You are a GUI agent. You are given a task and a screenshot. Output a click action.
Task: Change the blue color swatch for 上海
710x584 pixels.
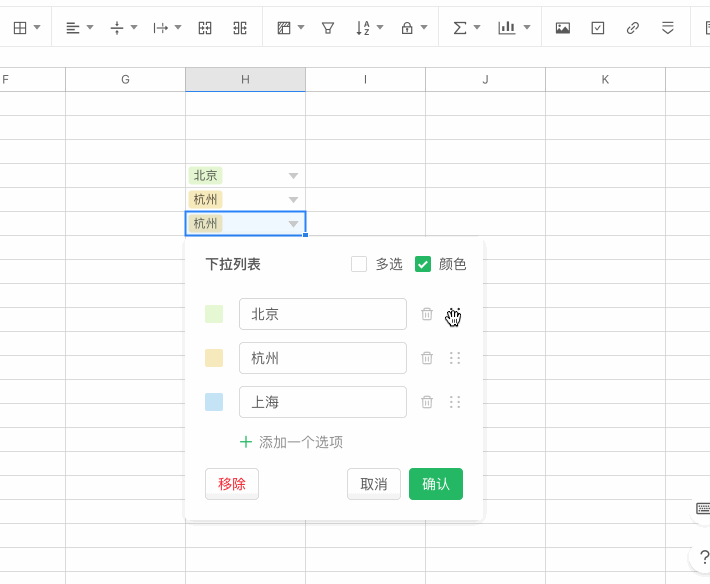click(214, 402)
